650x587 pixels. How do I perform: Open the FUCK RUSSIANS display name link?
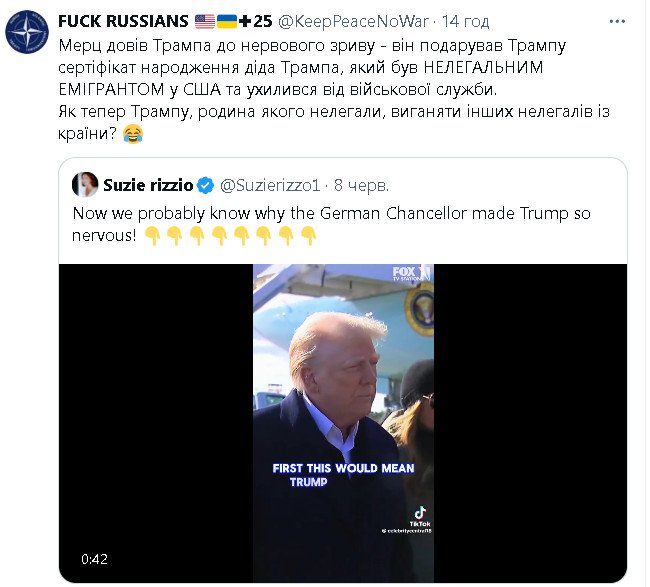(123, 21)
